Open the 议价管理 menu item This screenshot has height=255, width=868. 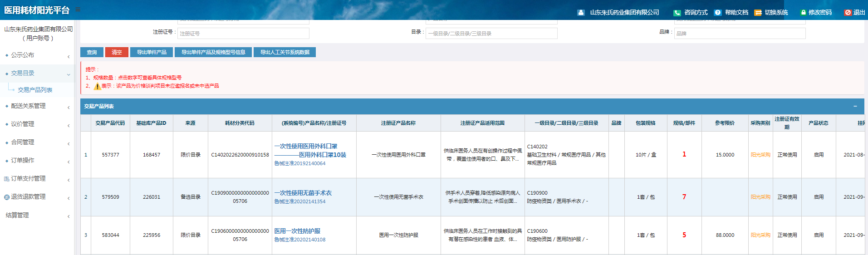(x=23, y=124)
